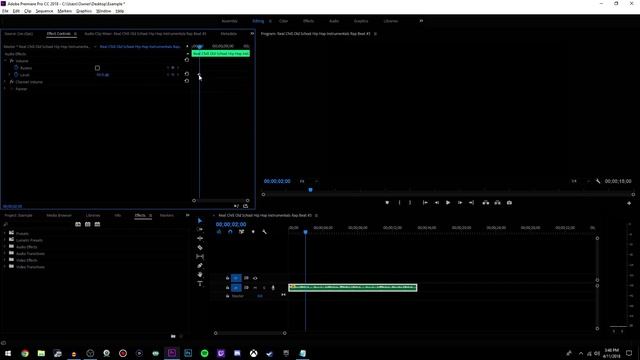This screenshot has height=360, width=640.
Task: Toggle Linked Selection in the timeline
Action: coord(242,232)
